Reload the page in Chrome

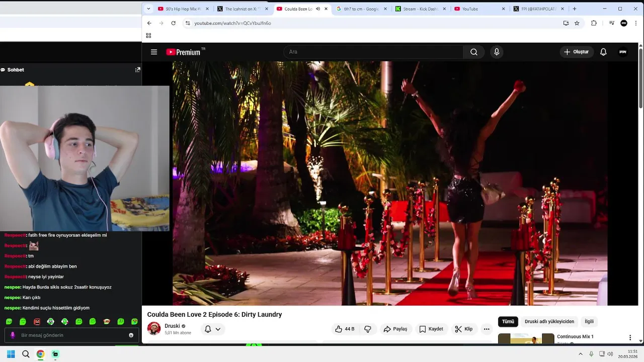(173, 23)
